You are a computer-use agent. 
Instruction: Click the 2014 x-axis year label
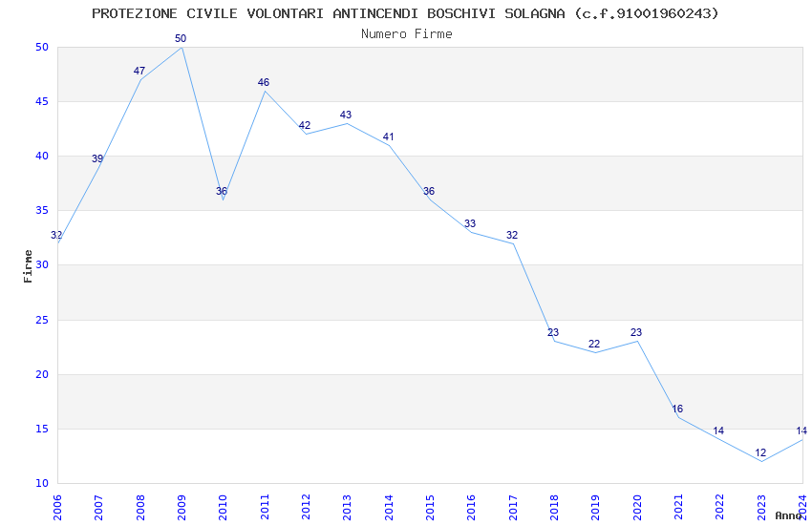point(389,508)
